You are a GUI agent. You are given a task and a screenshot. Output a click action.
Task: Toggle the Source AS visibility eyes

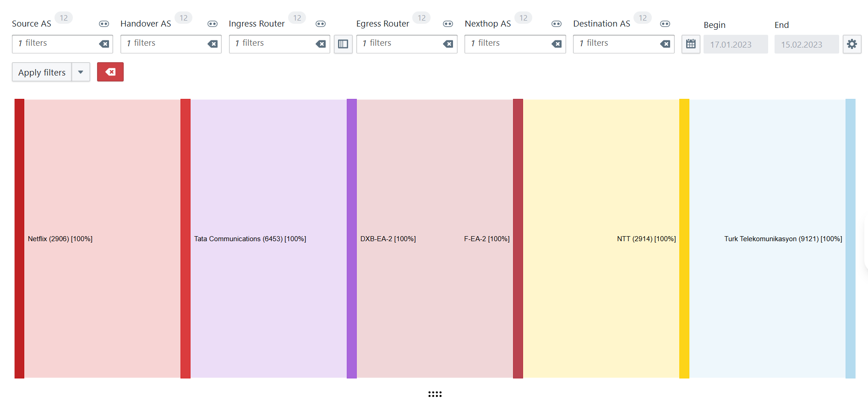tap(104, 24)
